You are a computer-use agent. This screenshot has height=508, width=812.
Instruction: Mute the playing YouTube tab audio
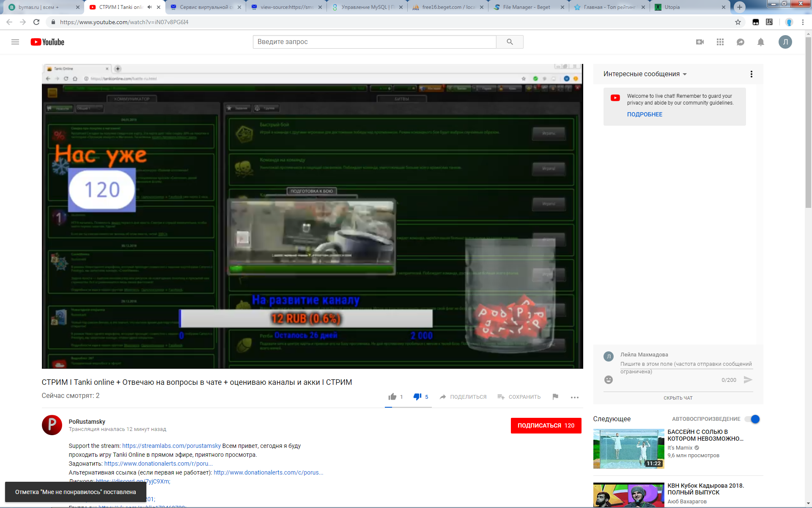coord(149,7)
